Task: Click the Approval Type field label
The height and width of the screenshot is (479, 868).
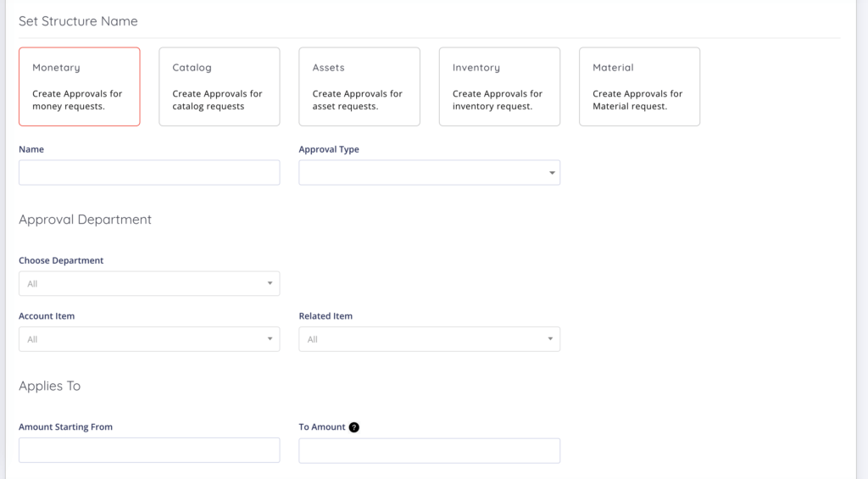Action: [329, 149]
